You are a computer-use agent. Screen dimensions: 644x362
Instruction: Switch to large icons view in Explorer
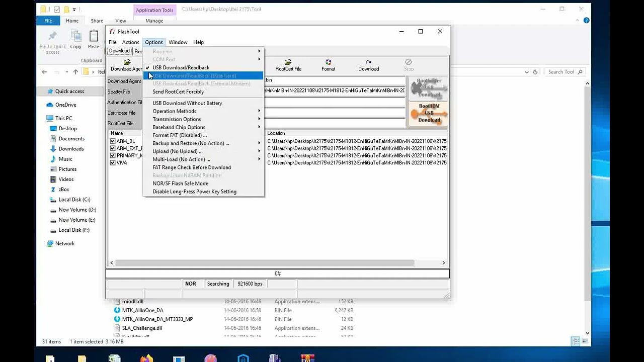click(x=585, y=341)
